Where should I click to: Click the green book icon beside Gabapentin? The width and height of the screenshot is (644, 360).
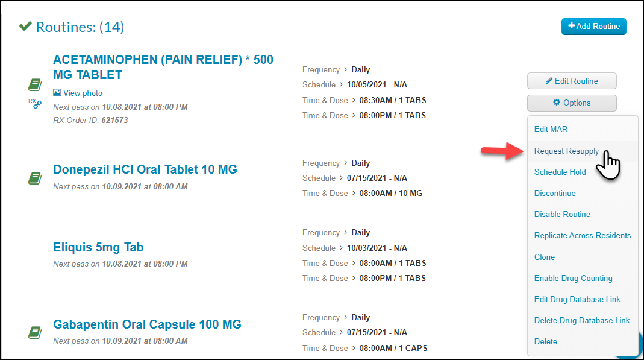click(35, 332)
